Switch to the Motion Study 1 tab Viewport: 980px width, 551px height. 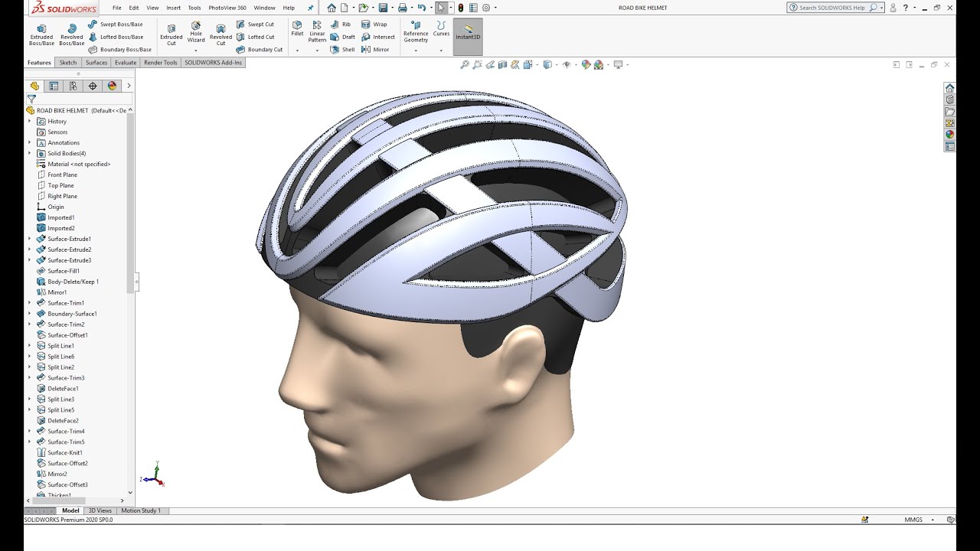pos(141,510)
